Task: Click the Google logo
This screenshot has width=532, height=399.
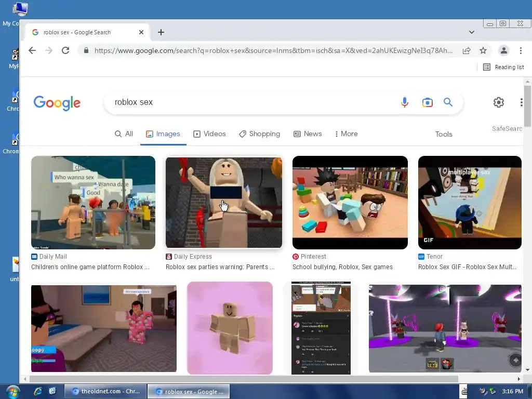Action: click(57, 103)
